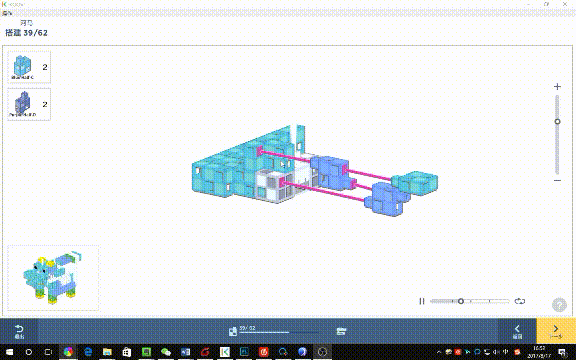Toggle the animation loop icon
The height and width of the screenshot is (360, 576).
519,301
